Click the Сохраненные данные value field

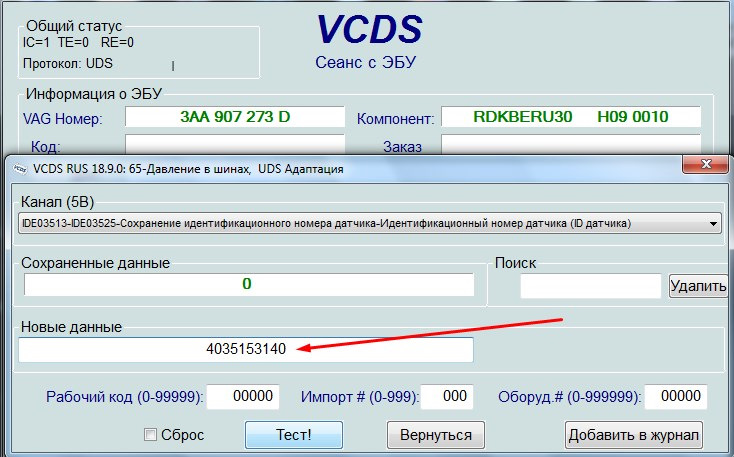click(x=249, y=284)
